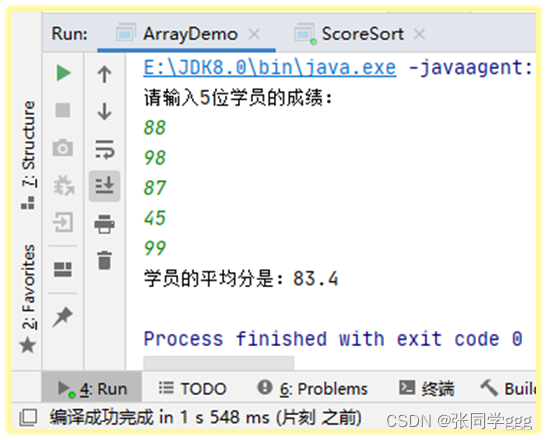Click the input value 98 in console
The width and height of the screenshot is (547, 440).
coord(155,158)
